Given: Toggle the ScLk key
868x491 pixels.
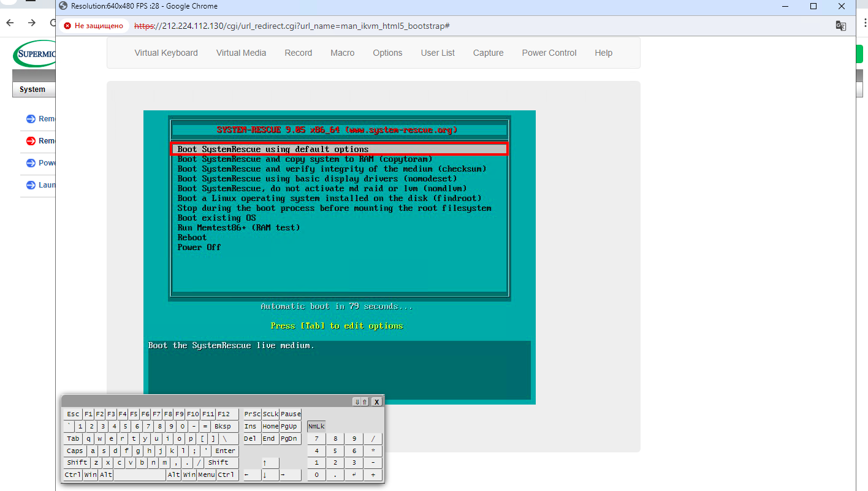Looking at the screenshot, I should click(x=270, y=414).
